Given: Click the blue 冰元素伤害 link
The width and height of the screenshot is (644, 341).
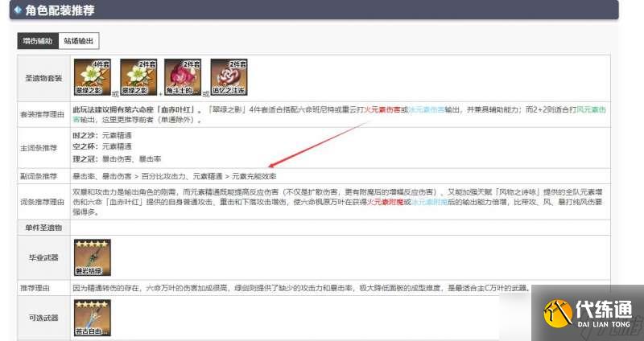Looking at the screenshot, I should [x=427, y=109].
